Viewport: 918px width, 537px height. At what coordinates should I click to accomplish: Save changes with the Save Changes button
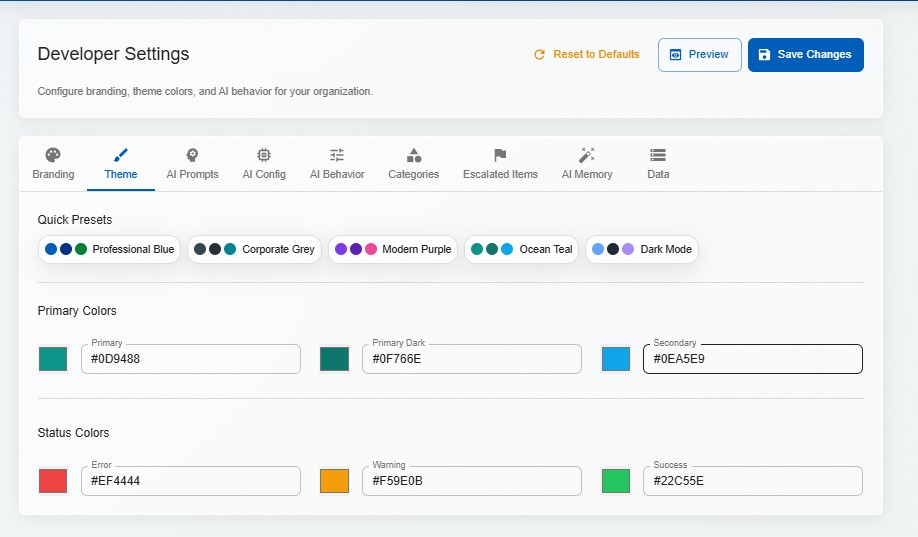tap(806, 55)
